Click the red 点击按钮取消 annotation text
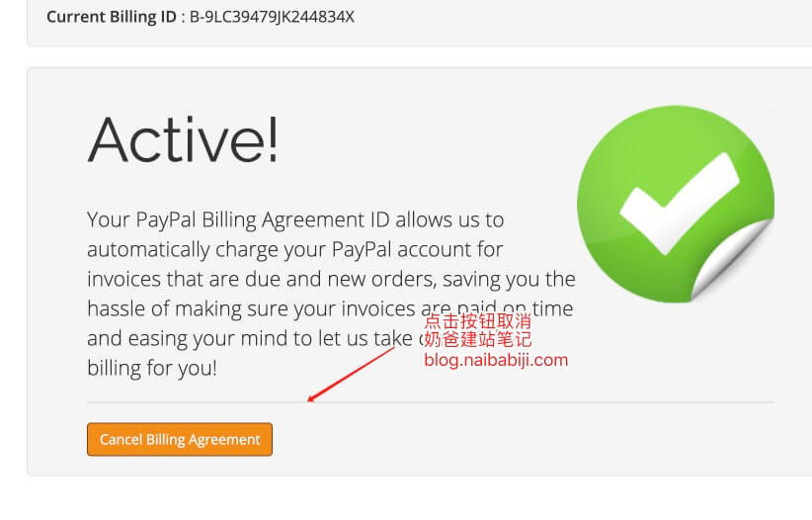Image resolution: width=812 pixels, height=520 pixels. pyautogui.click(x=477, y=321)
